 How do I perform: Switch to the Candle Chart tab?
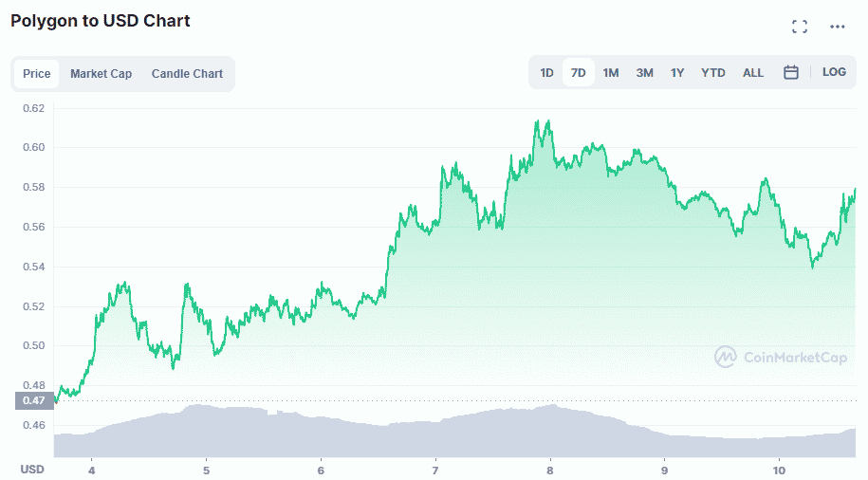click(187, 74)
